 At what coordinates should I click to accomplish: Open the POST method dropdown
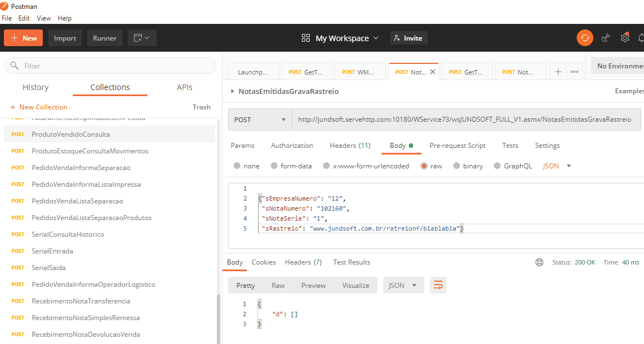pos(260,119)
